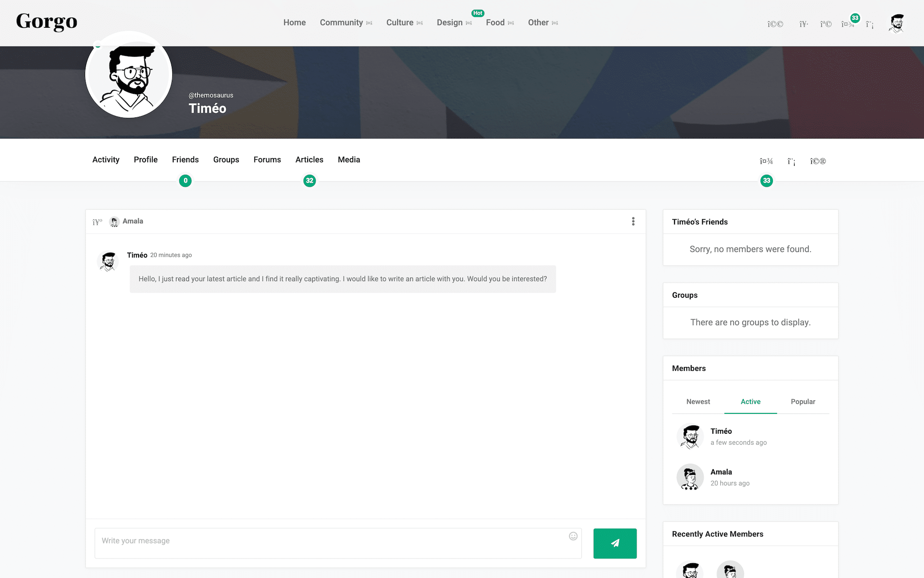Expand the Design dropdown arrow
The height and width of the screenshot is (578, 924).
(x=469, y=23)
